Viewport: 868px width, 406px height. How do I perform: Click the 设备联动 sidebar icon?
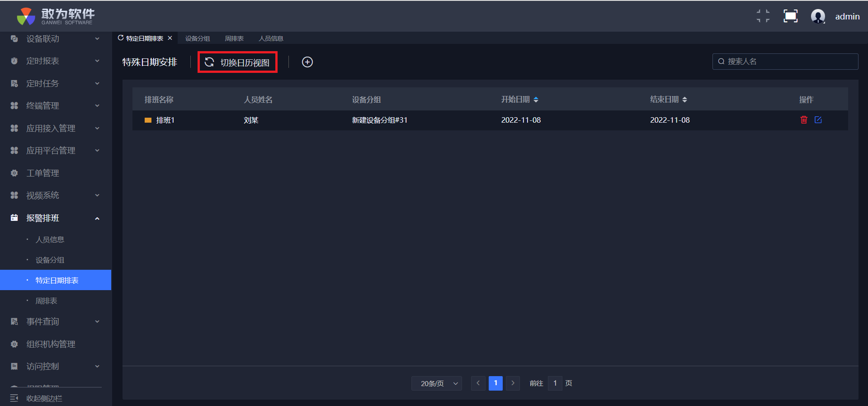(14, 39)
